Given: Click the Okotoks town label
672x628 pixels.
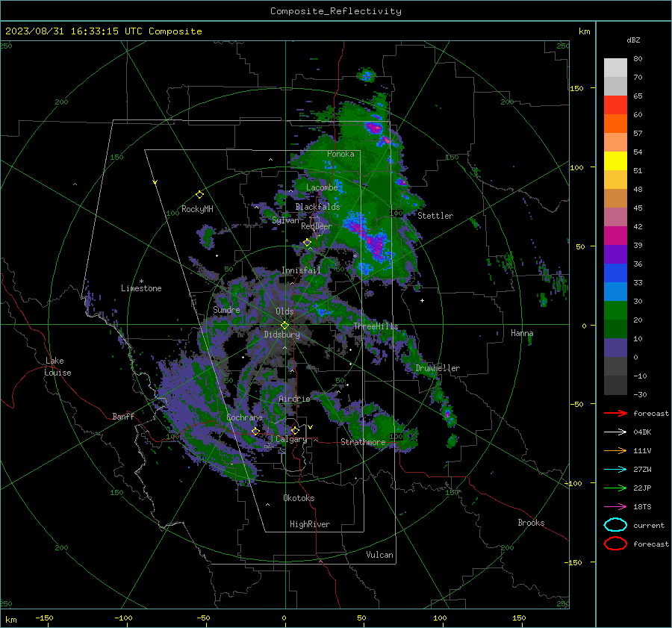Looking at the screenshot, I should tap(299, 498).
